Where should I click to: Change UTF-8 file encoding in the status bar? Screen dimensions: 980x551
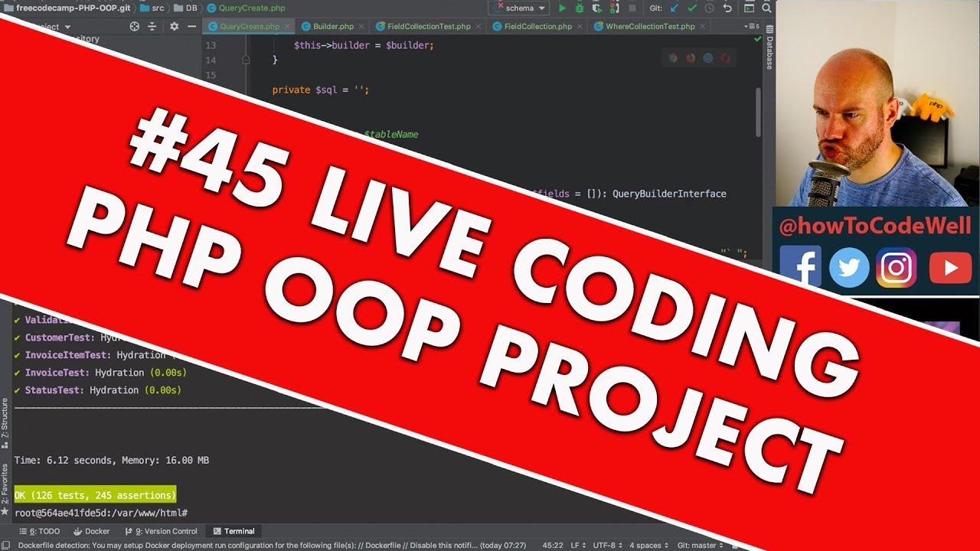tap(606, 546)
